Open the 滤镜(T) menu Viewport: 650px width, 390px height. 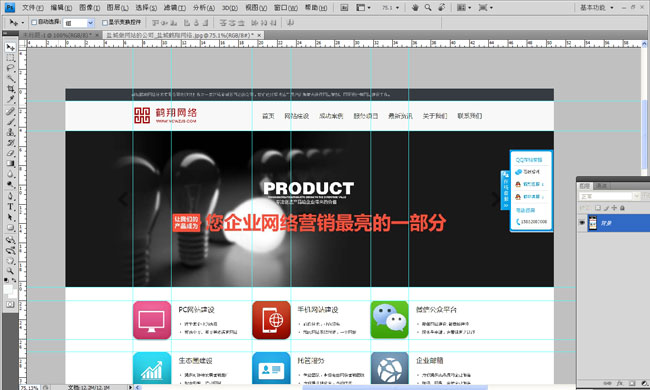173,7
